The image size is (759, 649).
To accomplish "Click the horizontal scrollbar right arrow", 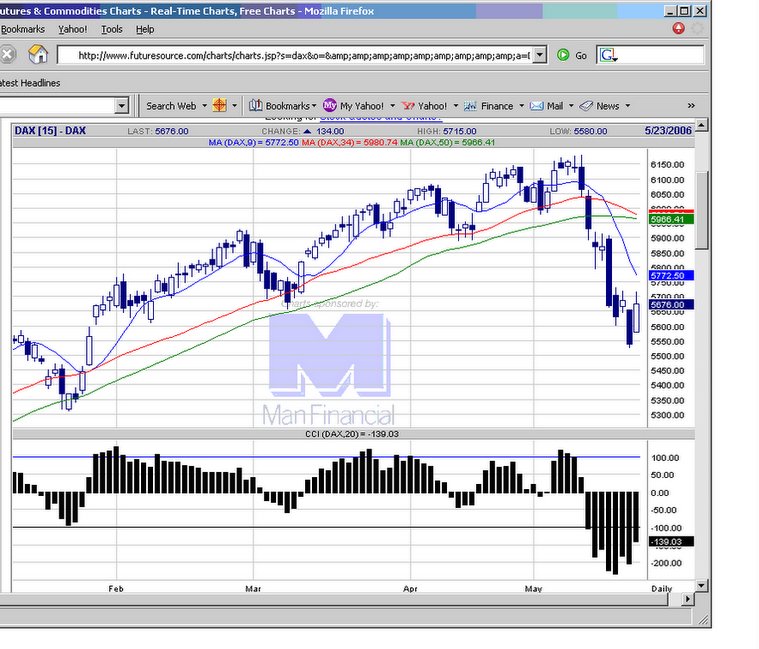I will (x=687, y=599).
